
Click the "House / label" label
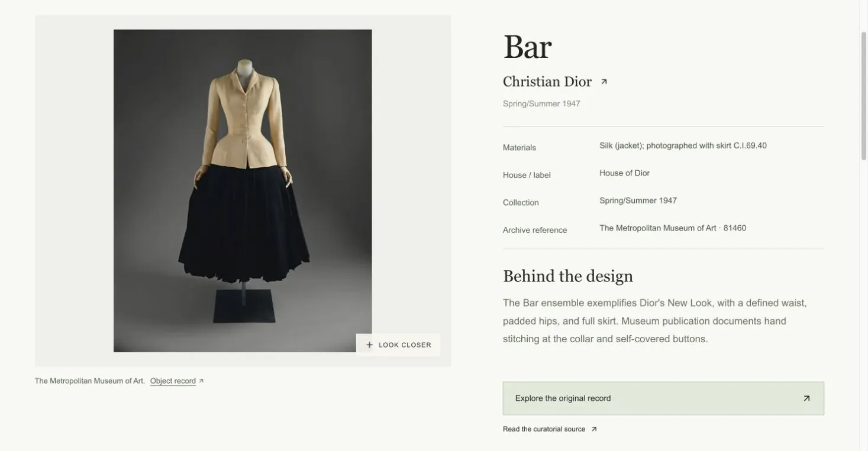(527, 175)
